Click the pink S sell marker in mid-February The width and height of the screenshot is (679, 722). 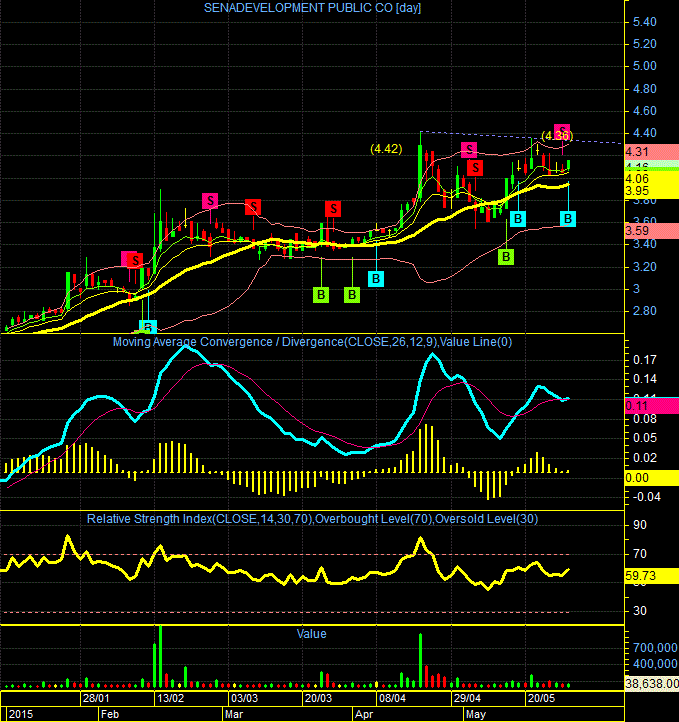pyautogui.click(x=210, y=201)
